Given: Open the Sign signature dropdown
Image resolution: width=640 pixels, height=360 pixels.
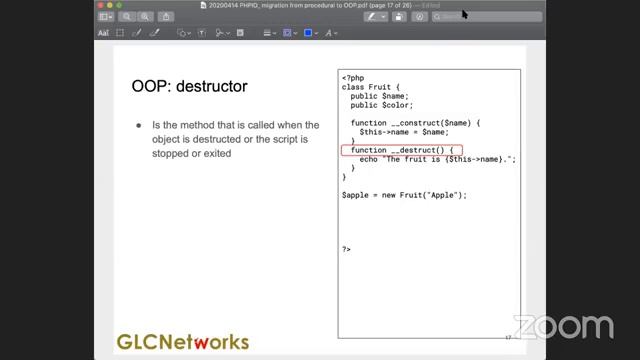Looking at the screenshot, I should (222, 33).
